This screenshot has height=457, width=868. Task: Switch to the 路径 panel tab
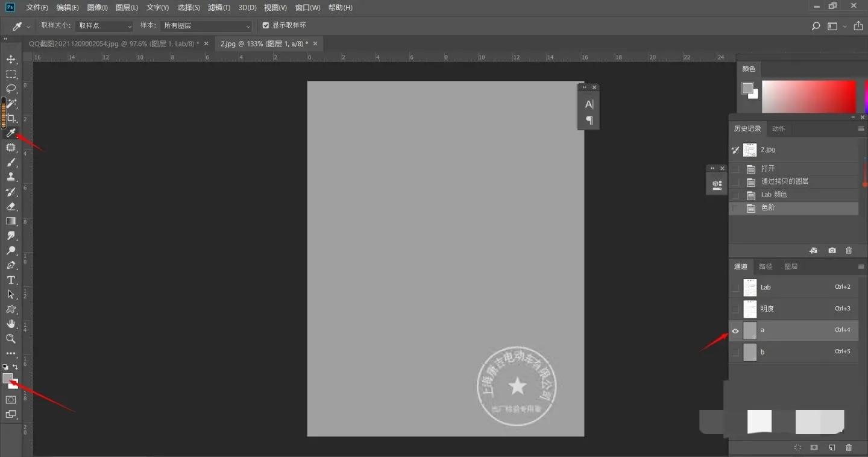point(766,266)
